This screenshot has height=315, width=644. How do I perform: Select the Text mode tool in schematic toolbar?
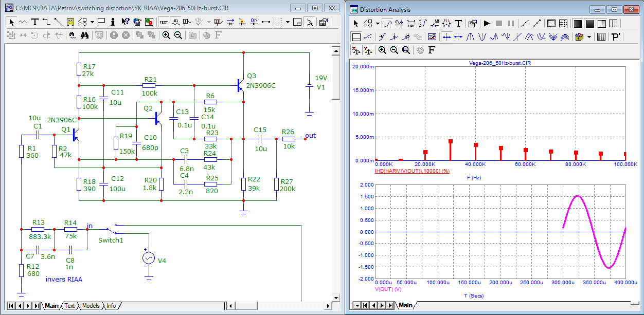coord(35,22)
